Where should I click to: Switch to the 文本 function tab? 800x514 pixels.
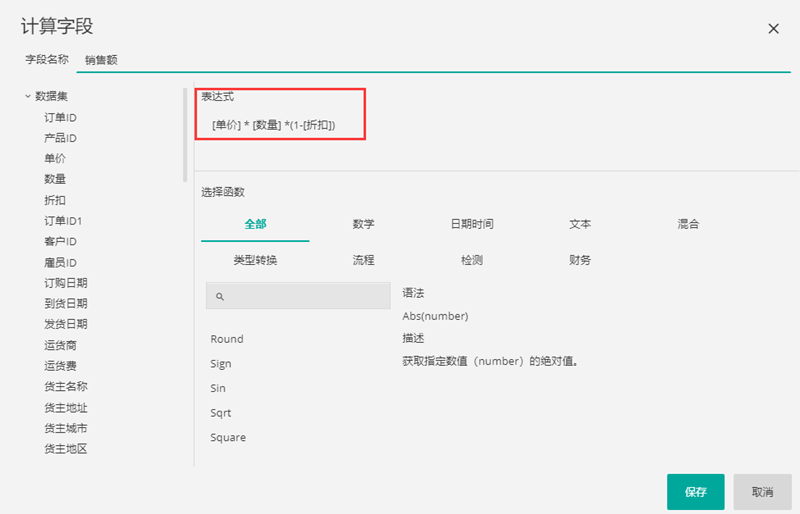[580, 224]
